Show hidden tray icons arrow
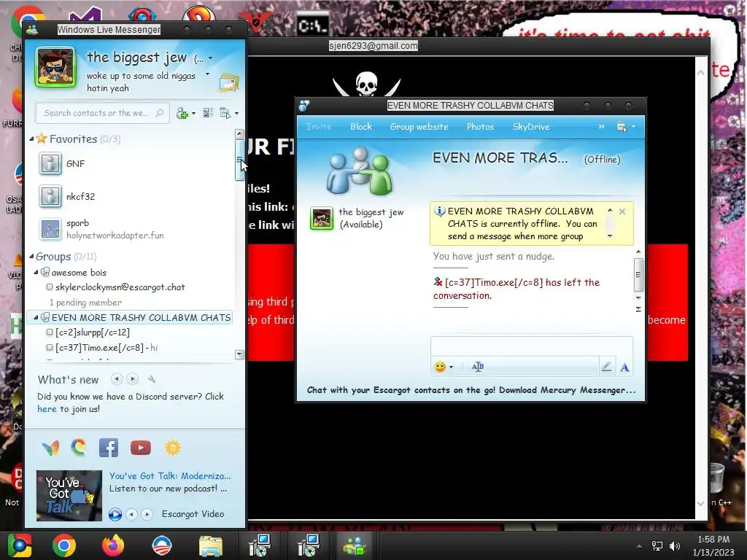The width and height of the screenshot is (747, 560). [x=639, y=546]
